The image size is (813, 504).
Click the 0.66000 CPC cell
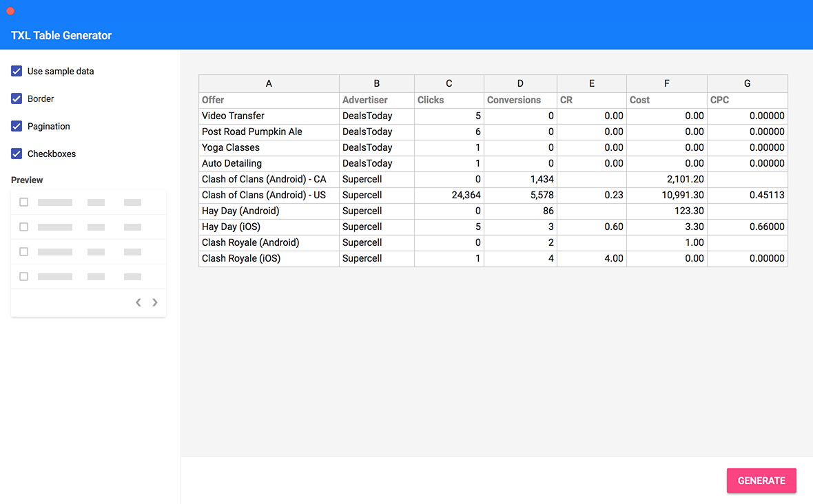pyautogui.click(x=747, y=227)
